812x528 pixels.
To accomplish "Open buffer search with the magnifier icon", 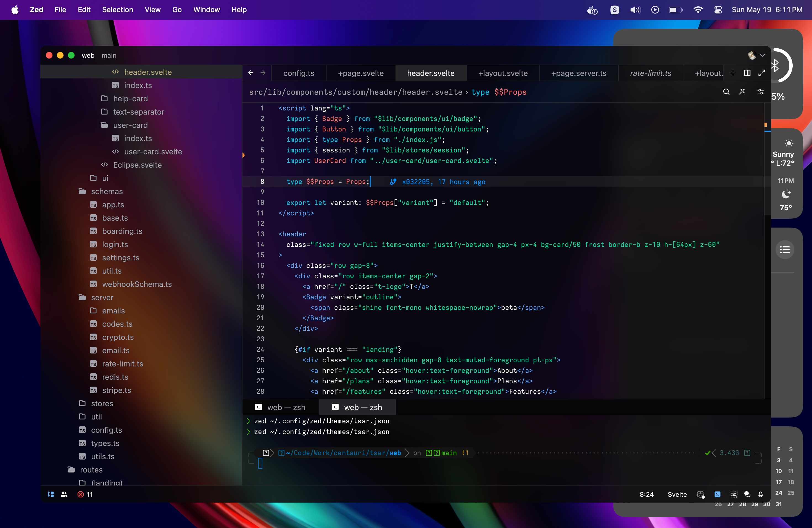I will [726, 92].
